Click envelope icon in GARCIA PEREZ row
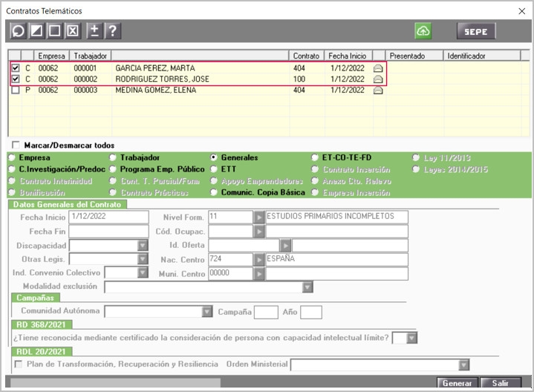 pos(378,68)
